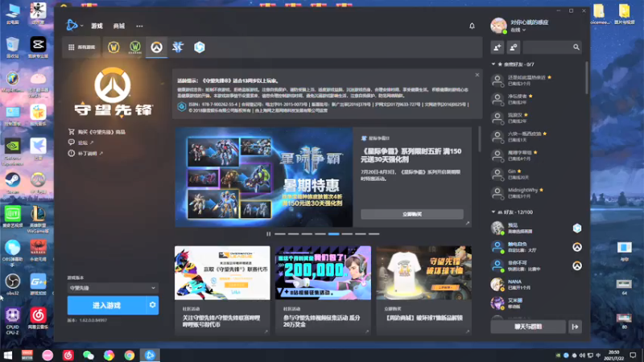Viewport: 644px width, 362px height.
Task: Select WoW Classic game icon
Action: (x=135, y=47)
